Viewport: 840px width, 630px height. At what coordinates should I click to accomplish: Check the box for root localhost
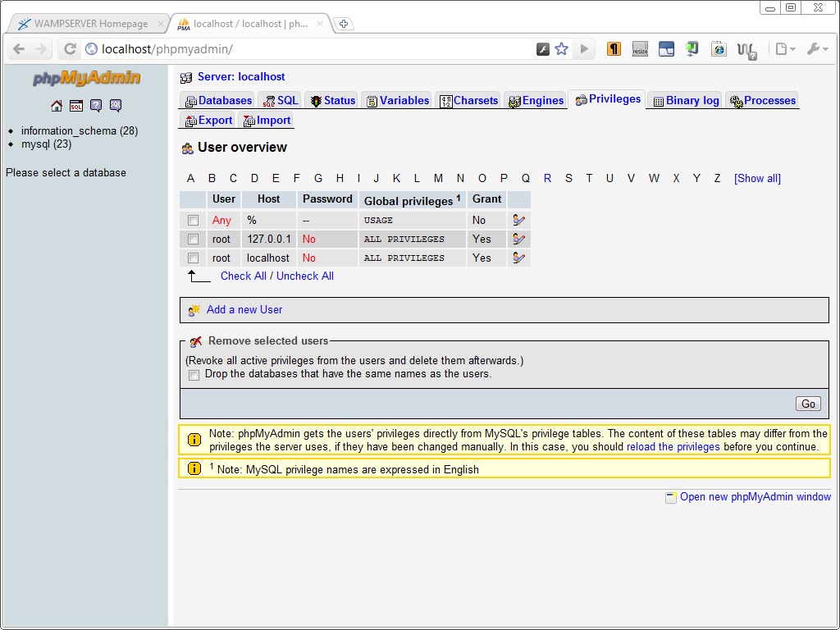(x=194, y=258)
